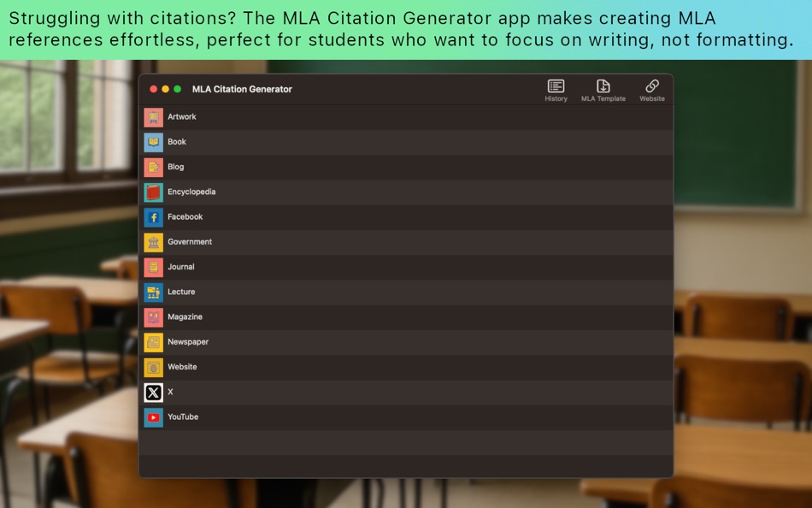Pick the "Website" label in the list
Screen dimensions: 812x508
182,367
